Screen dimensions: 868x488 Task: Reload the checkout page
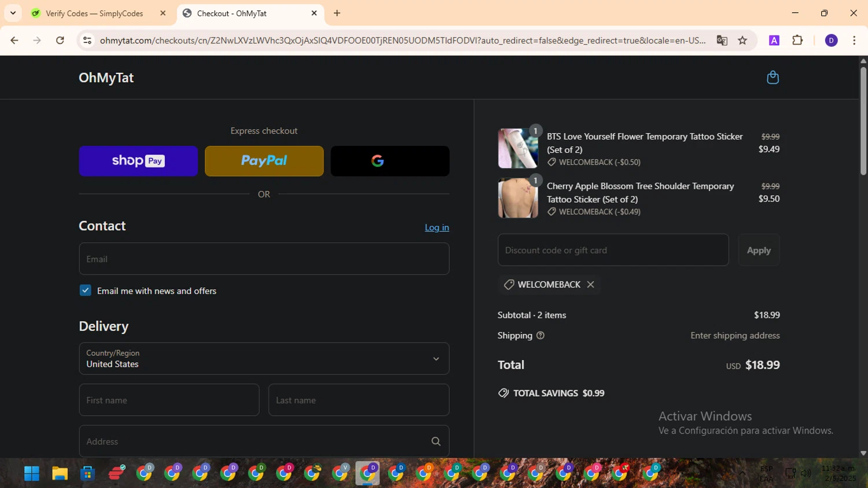(x=60, y=41)
